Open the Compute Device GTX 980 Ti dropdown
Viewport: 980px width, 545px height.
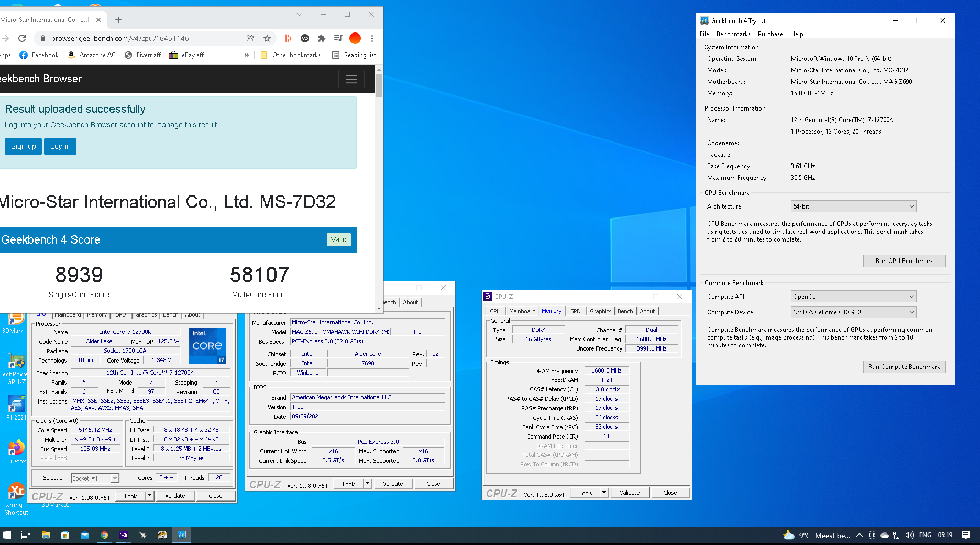coord(853,312)
